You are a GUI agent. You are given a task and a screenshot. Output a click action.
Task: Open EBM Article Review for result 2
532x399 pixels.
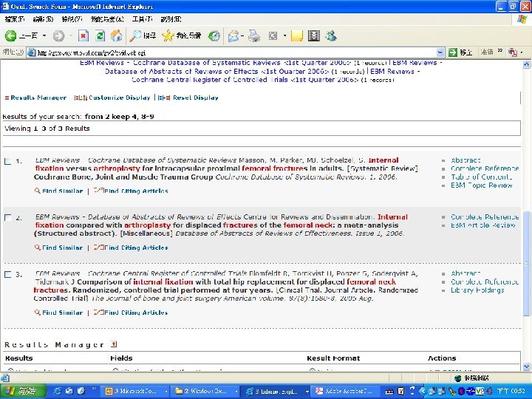(x=483, y=225)
